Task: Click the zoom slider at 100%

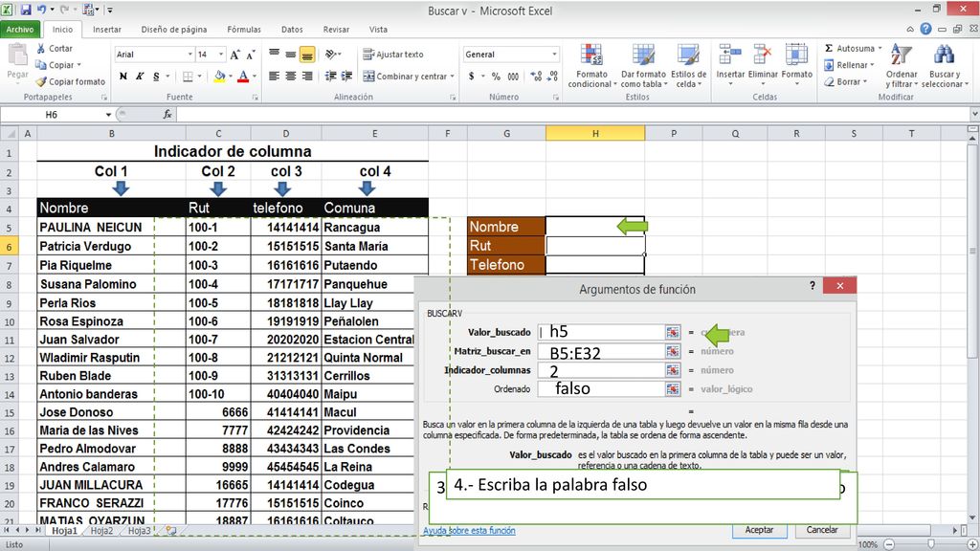Action: pyautogui.click(x=931, y=544)
